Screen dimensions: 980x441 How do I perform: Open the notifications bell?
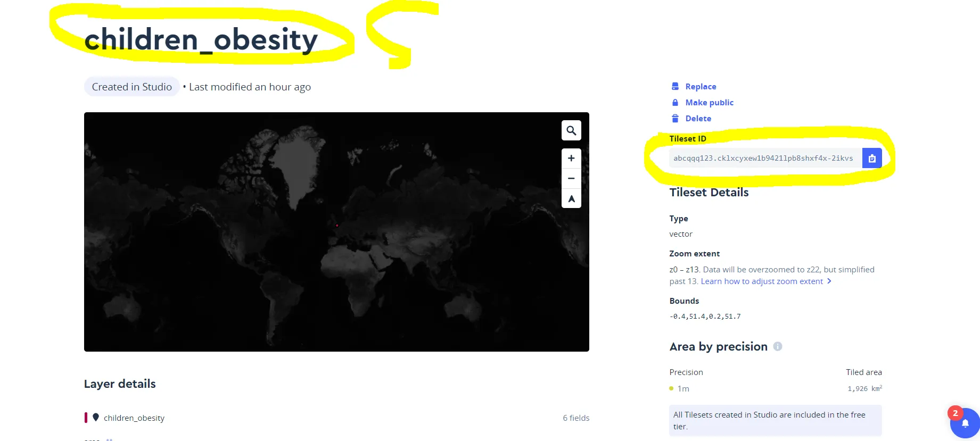965,423
